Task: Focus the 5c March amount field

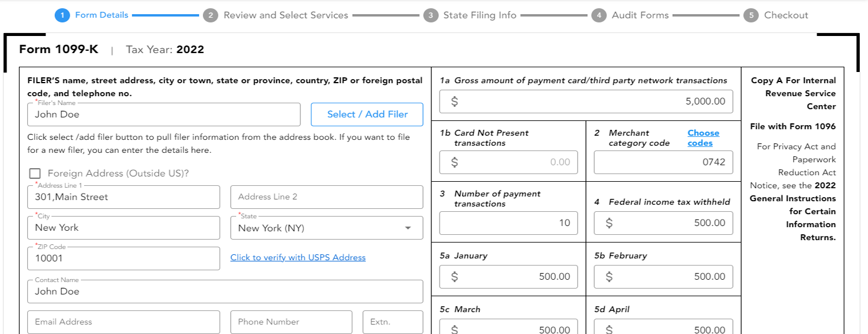Action: [509, 326]
